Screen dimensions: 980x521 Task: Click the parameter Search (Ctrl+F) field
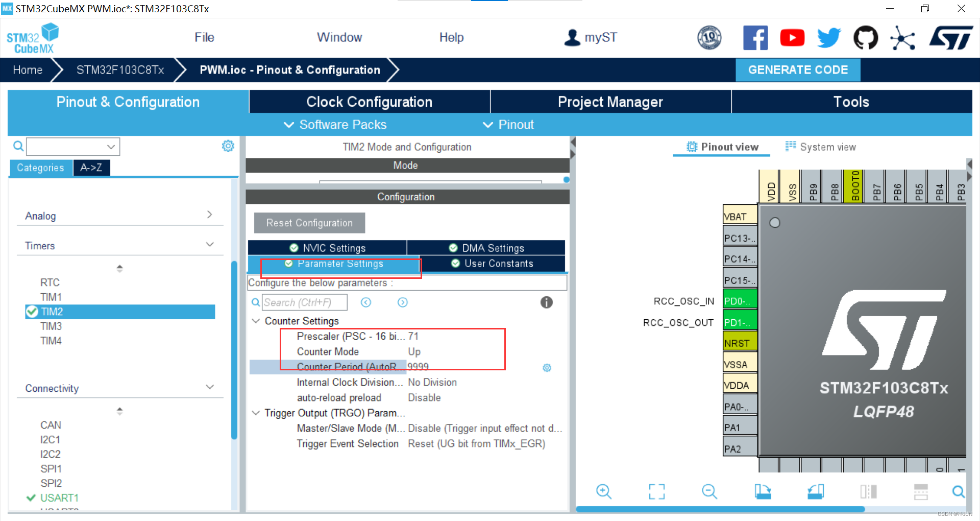coord(305,302)
